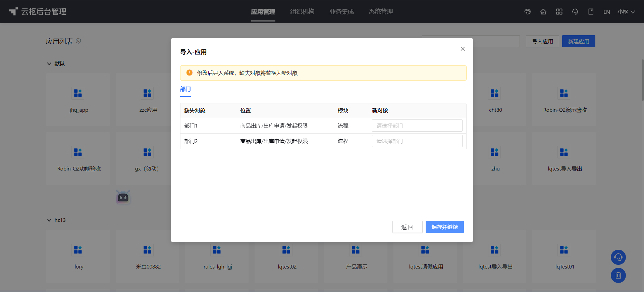
Task: Open the theme palette icon in header
Action: click(x=528, y=12)
